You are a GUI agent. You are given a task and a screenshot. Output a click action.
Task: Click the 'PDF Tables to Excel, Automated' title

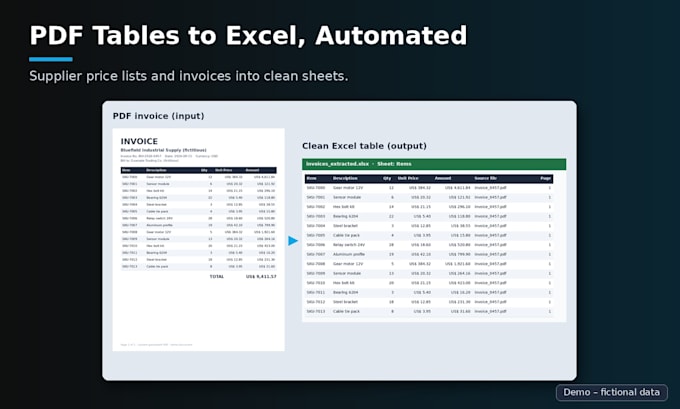(248, 35)
